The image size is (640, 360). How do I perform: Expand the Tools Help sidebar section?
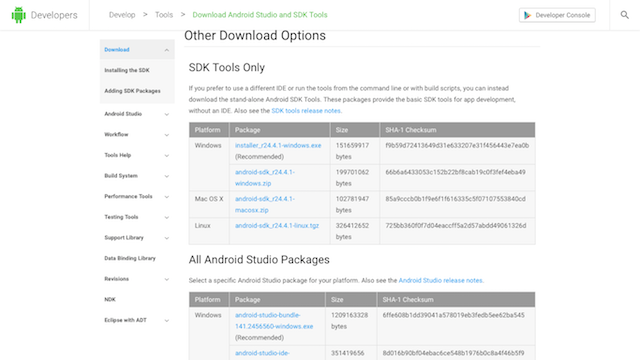tap(167, 156)
